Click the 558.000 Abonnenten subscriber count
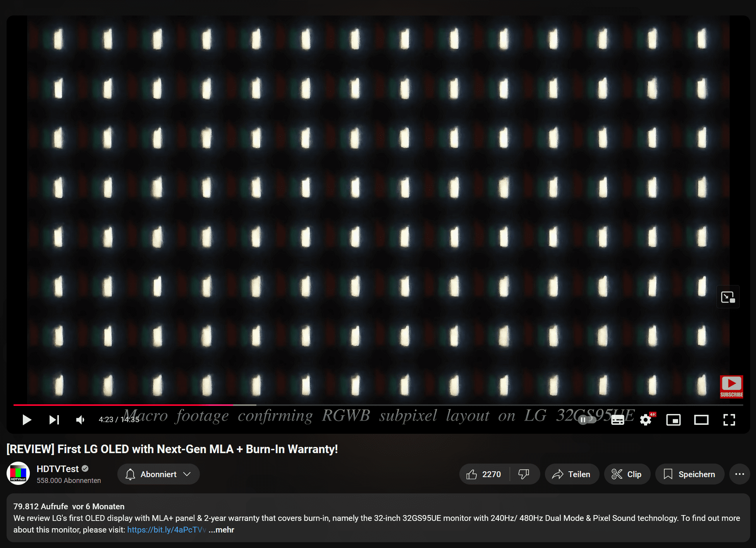This screenshot has width=756, height=548. (69, 481)
